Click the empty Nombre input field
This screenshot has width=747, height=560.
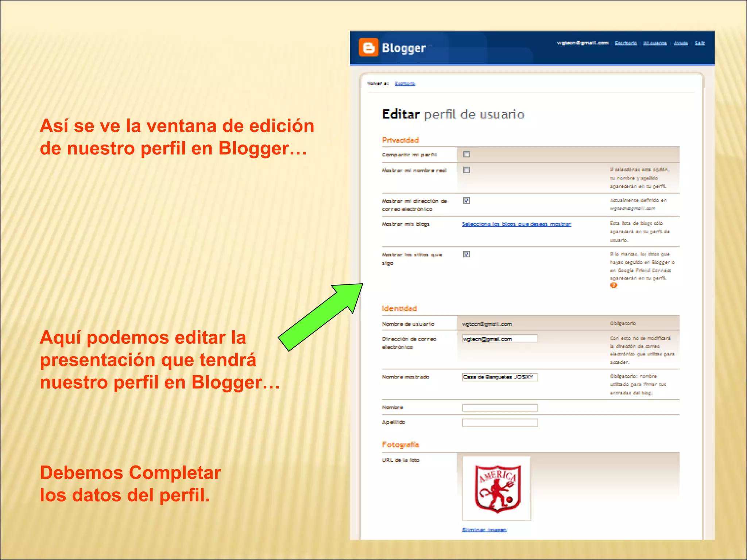(500, 408)
